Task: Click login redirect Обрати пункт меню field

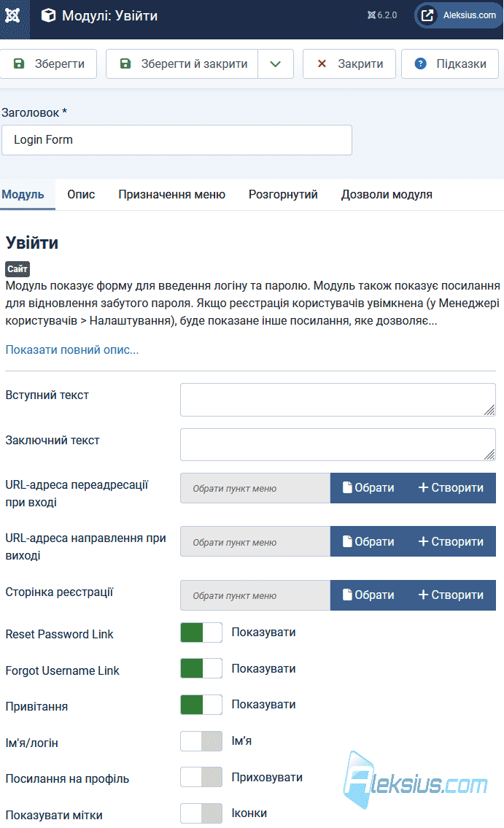Action: pyautogui.click(x=255, y=488)
